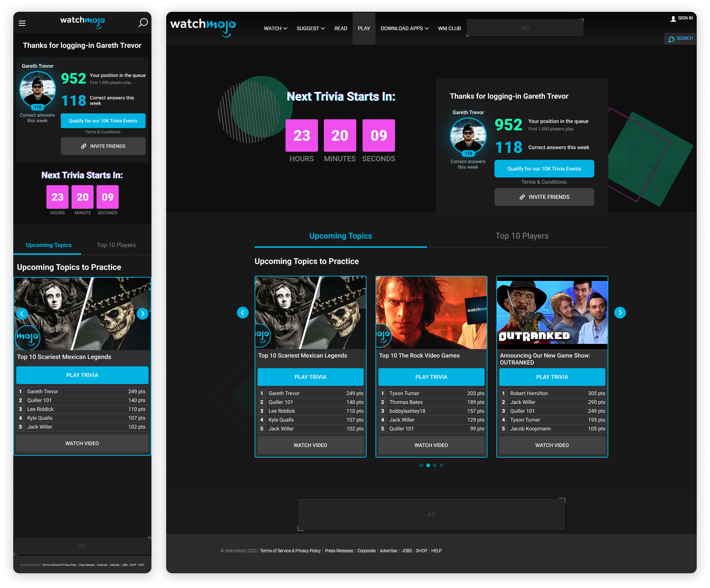This screenshot has width=710, height=588.
Task: Select the second carousel pagination dot
Action: pyautogui.click(x=428, y=465)
